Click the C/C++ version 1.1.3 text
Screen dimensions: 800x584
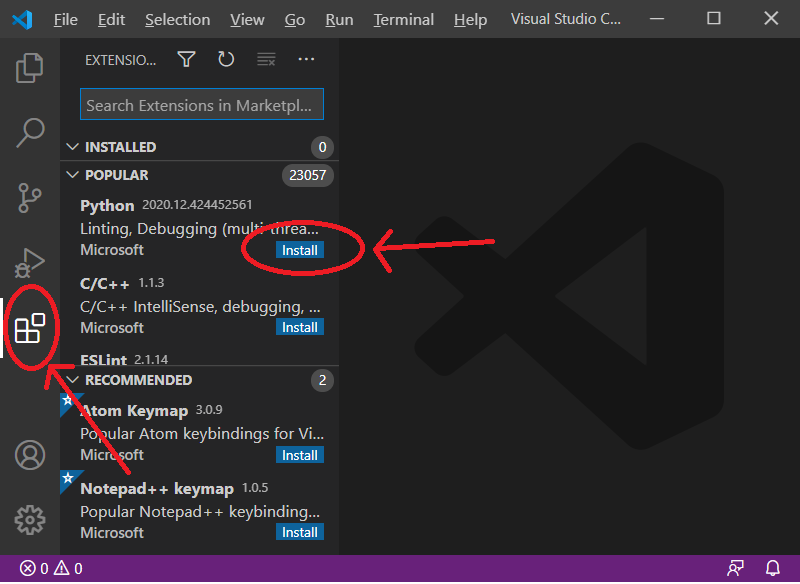click(x=151, y=283)
